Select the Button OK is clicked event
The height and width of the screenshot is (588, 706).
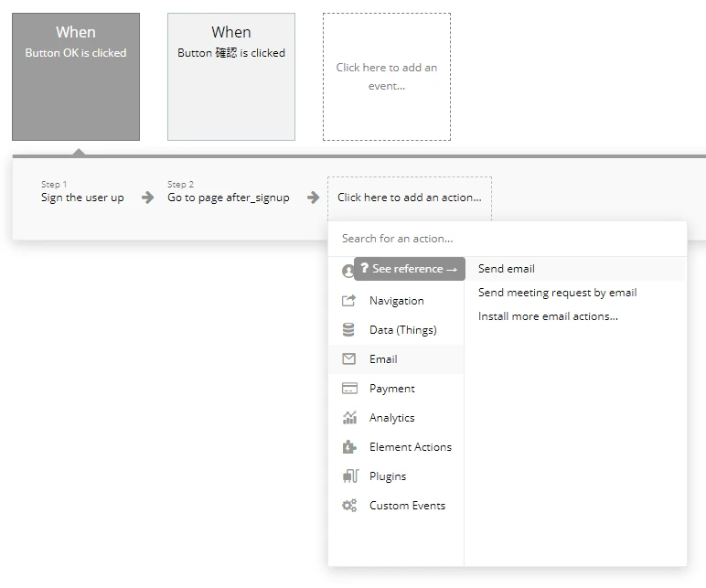(x=76, y=77)
